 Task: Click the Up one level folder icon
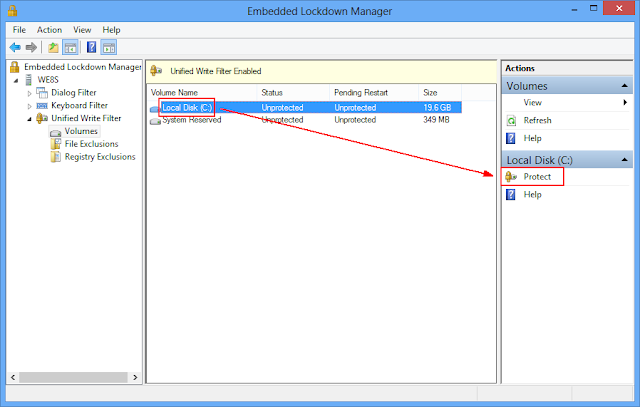pos(53,47)
